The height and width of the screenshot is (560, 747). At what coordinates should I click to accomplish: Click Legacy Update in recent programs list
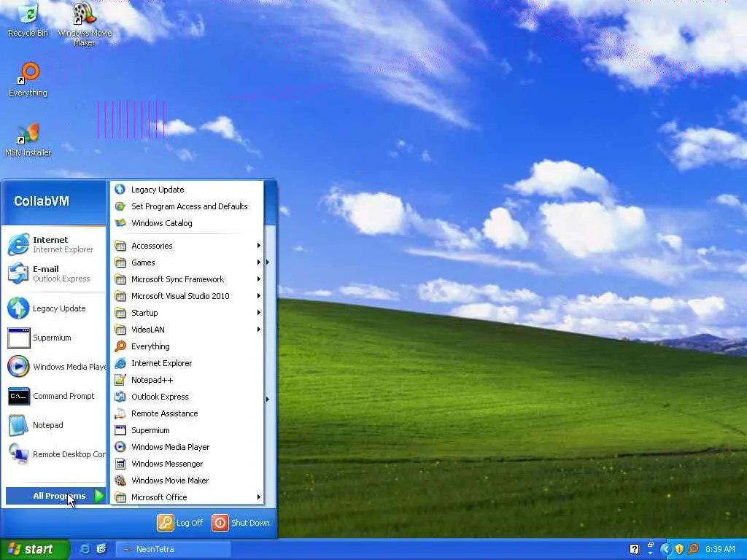[55, 308]
